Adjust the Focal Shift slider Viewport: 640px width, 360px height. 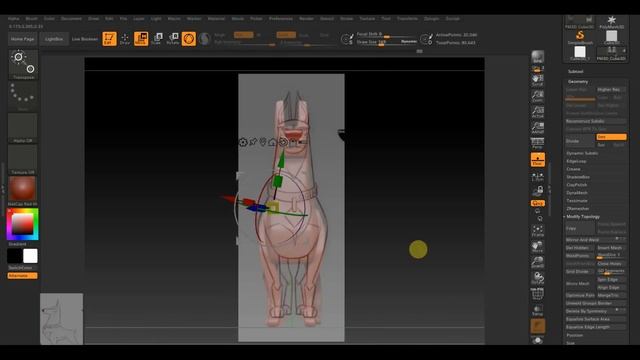387,34
